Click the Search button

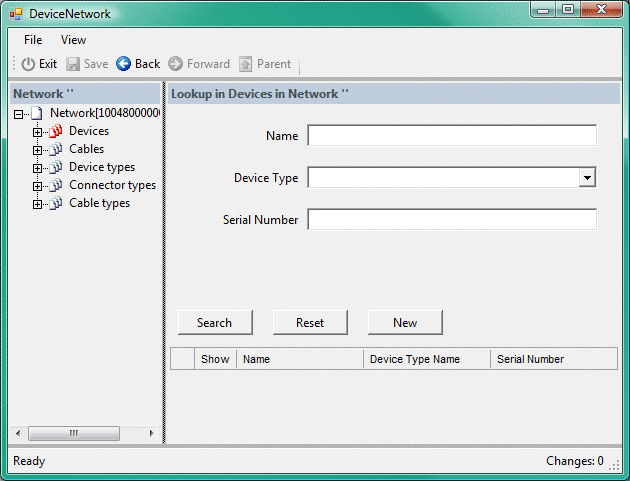[215, 322]
